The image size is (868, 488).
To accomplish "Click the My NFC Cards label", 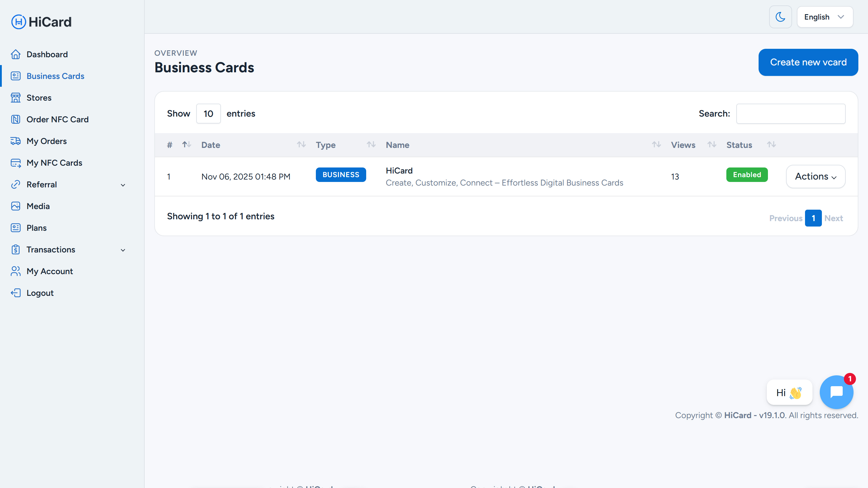I will coord(54,163).
